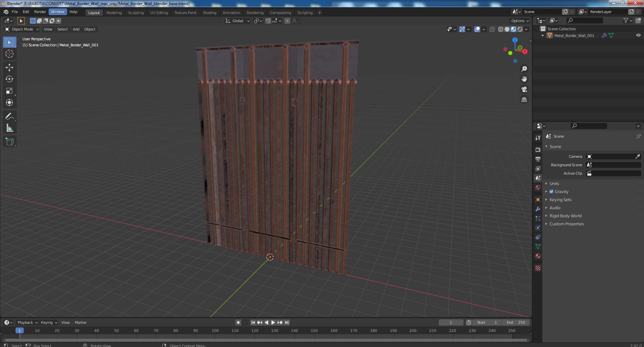Jump to the timeline end frame button
This screenshot has width=644, height=347.
click(287, 322)
